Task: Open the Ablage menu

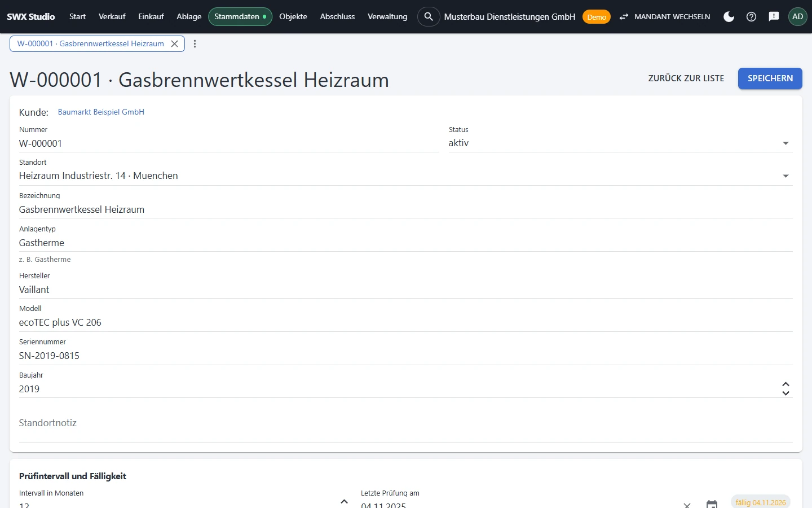Action: coord(189,17)
